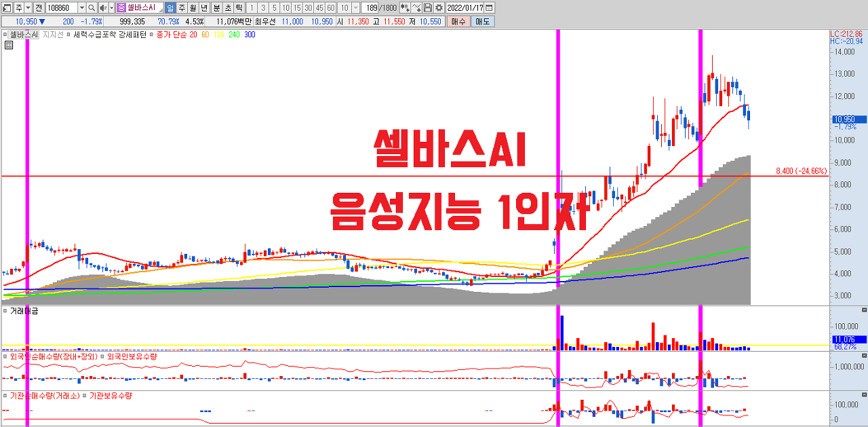This screenshot has height=427, width=868.
Task: Click the 11,076백만 trading value text
Action: tap(234, 21)
